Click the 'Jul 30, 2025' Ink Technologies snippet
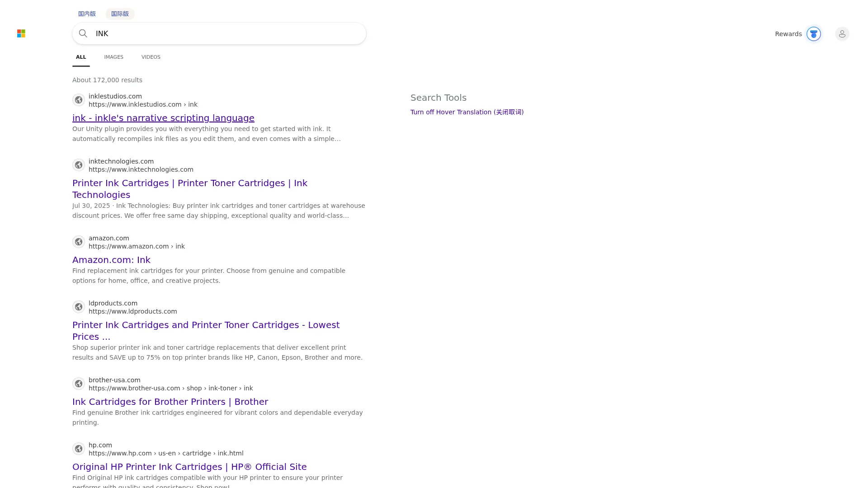868x488 pixels. coord(219,211)
